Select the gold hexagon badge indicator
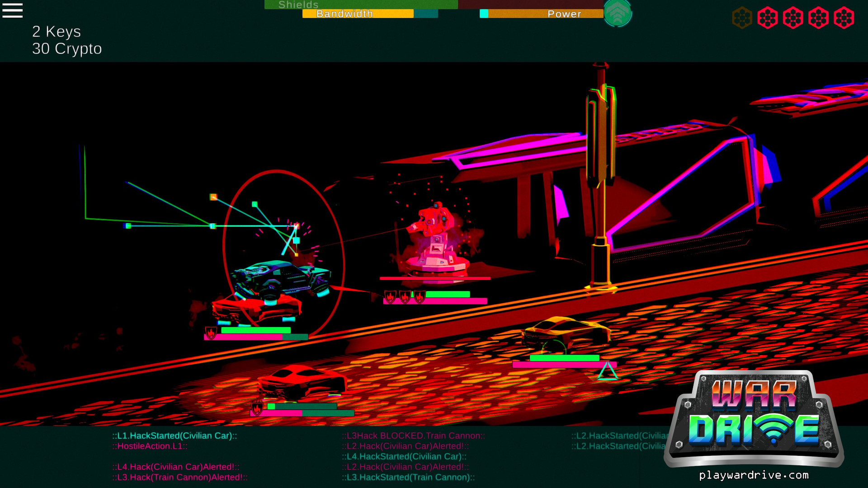Image resolution: width=868 pixels, height=488 pixels. [741, 18]
